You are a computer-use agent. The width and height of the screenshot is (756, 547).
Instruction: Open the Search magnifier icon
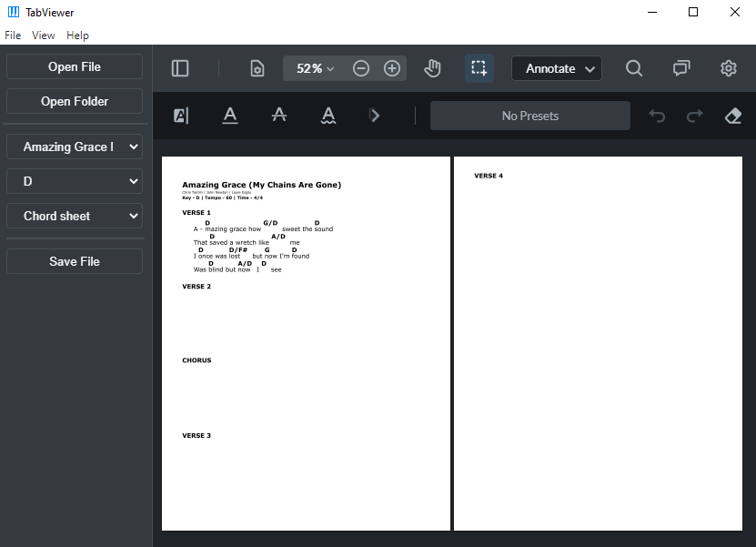pos(634,68)
